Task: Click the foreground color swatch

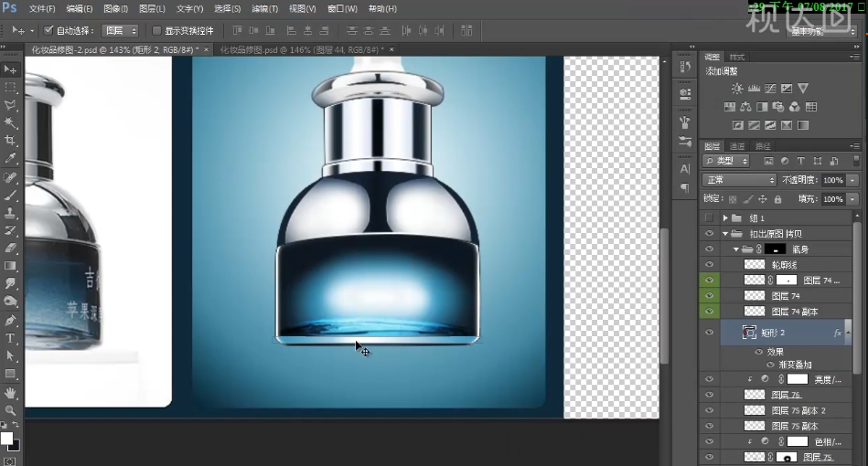Action: [x=6, y=439]
